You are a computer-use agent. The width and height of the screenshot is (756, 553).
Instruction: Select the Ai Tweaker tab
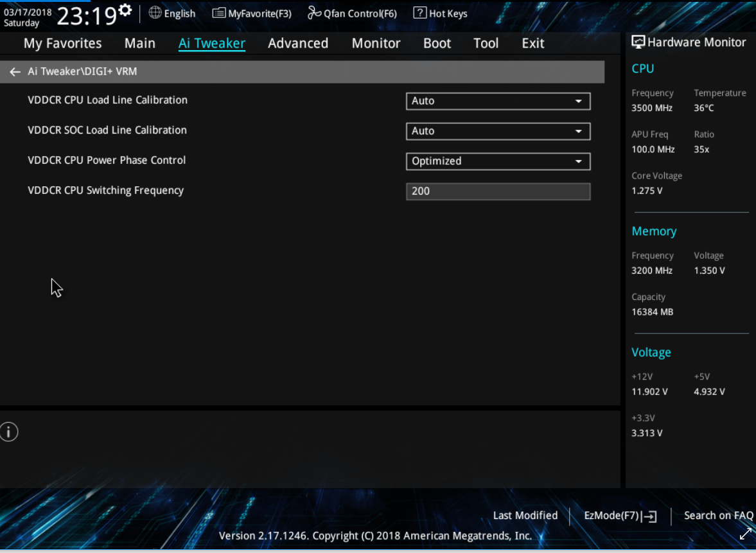[212, 44]
